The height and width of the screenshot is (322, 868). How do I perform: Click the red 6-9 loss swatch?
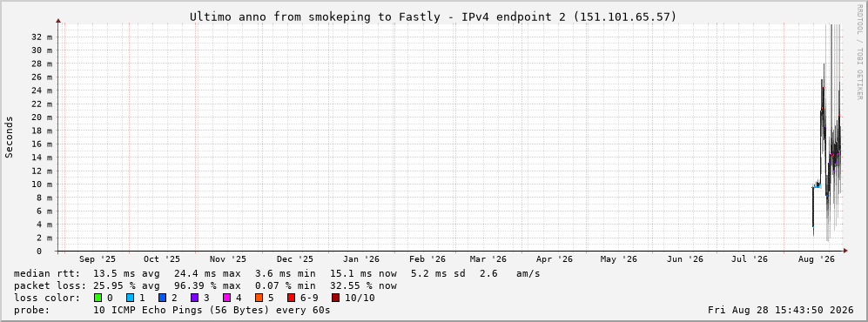tap(291, 298)
